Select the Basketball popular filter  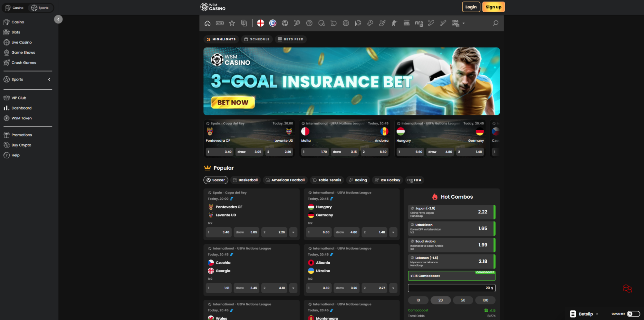coord(245,180)
